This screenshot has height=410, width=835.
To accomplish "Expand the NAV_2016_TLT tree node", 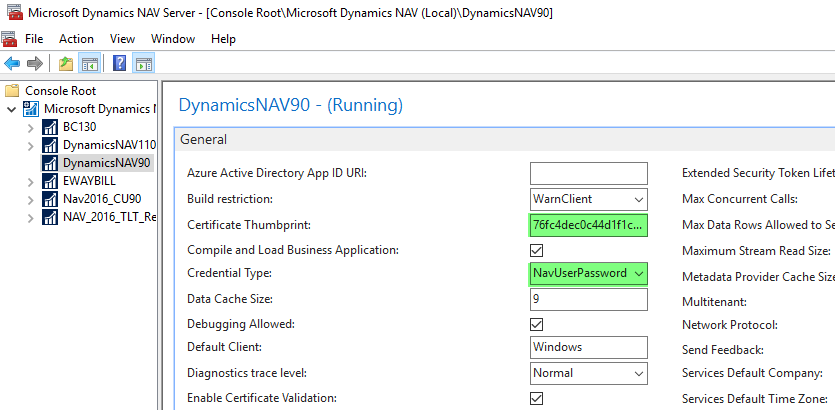I will pos(30,218).
